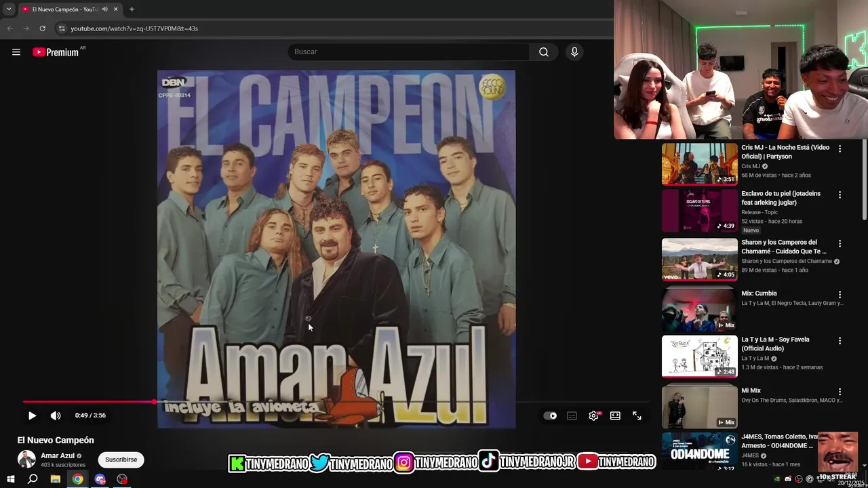This screenshot has width=868, height=488.
Task: Enter fullscreen mode
Action: click(x=637, y=416)
